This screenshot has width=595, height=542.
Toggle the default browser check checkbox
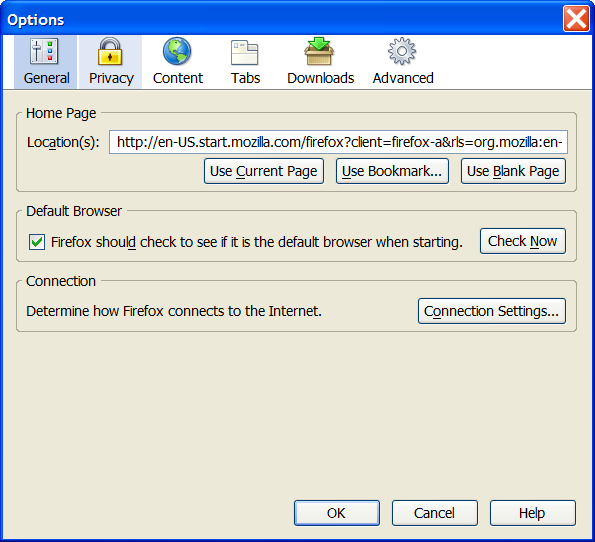coord(37,242)
